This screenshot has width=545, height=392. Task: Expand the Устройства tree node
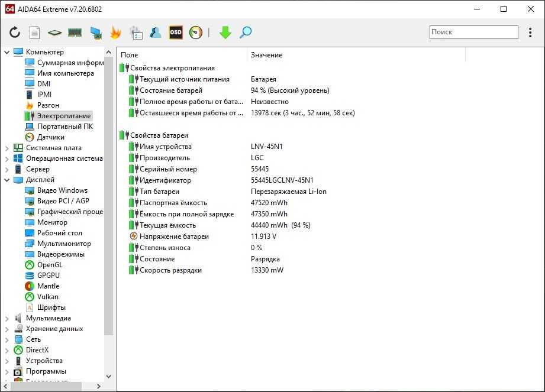tap(7, 361)
